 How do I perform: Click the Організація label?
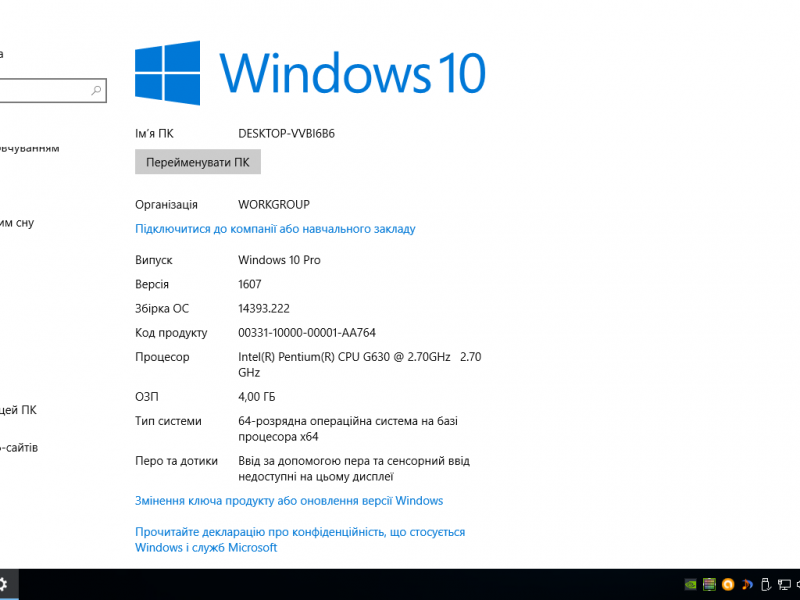(166, 205)
